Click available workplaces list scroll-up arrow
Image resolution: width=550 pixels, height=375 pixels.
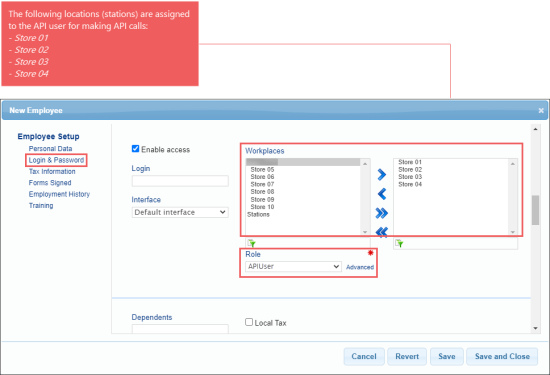(365, 164)
